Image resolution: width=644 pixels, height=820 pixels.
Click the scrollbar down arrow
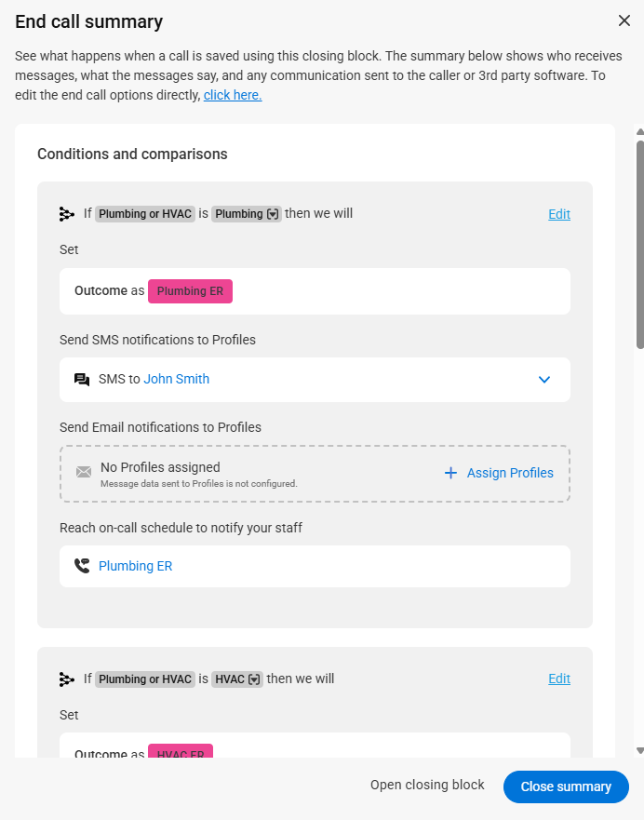pos(639,750)
